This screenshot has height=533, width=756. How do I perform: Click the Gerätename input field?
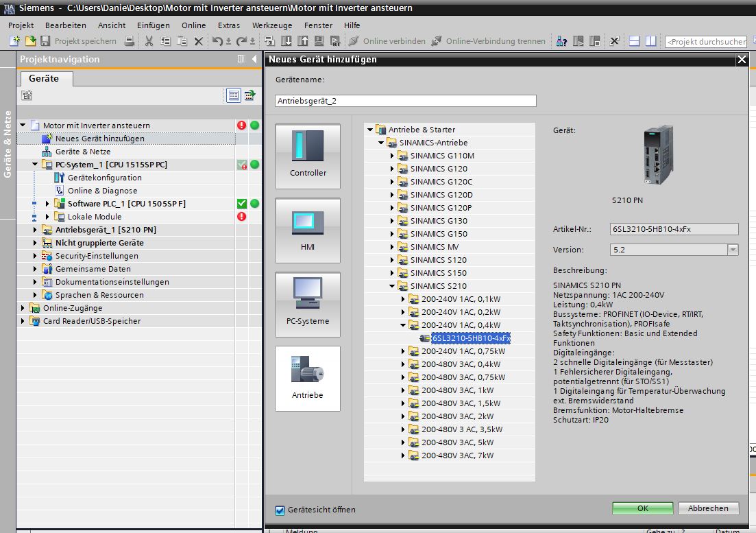tap(406, 101)
